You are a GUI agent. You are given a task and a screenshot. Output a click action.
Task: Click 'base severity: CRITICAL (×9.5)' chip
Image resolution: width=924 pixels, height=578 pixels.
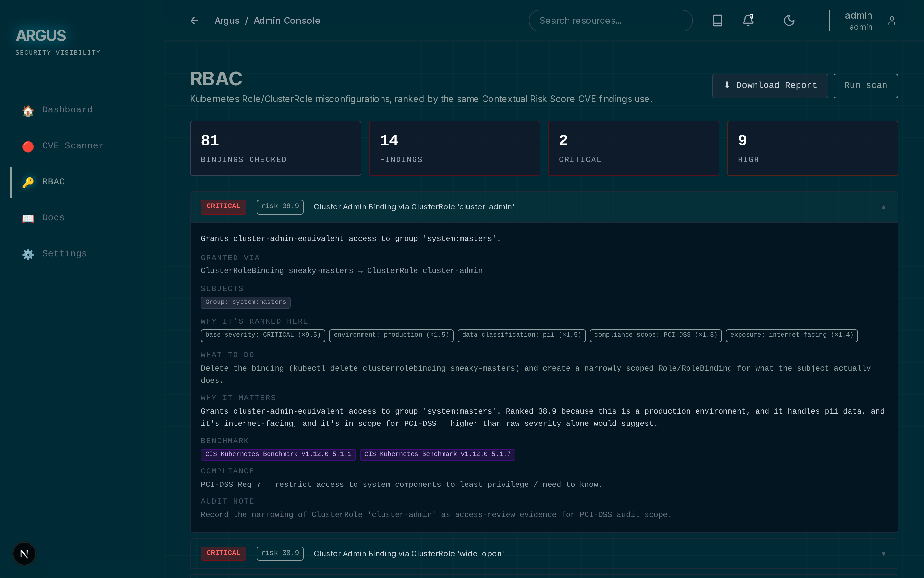click(263, 335)
